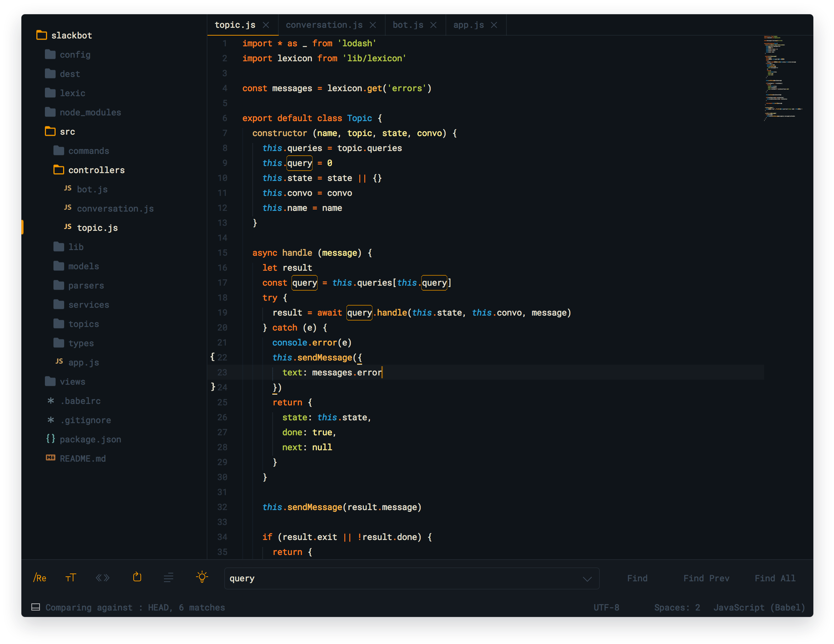Click the lines/indentation icon in toolbar
Image resolution: width=834 pixels, height=644 pixels.
169,578
